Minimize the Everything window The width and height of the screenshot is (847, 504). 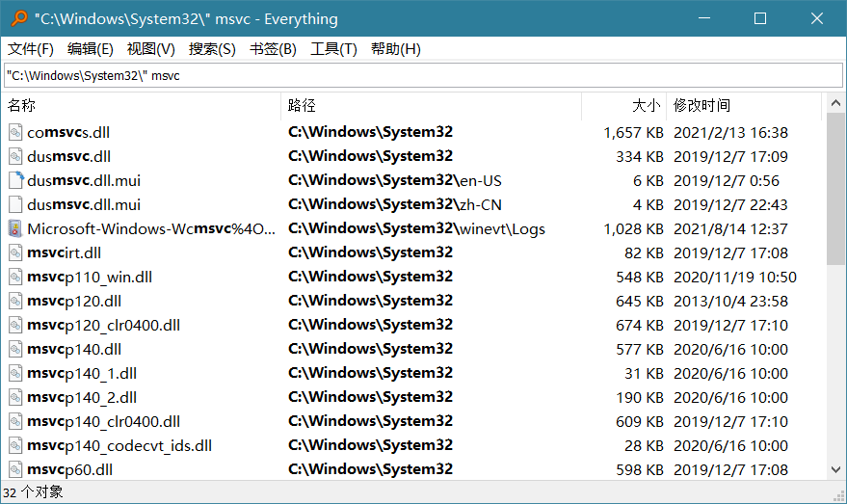coord(703,18)
